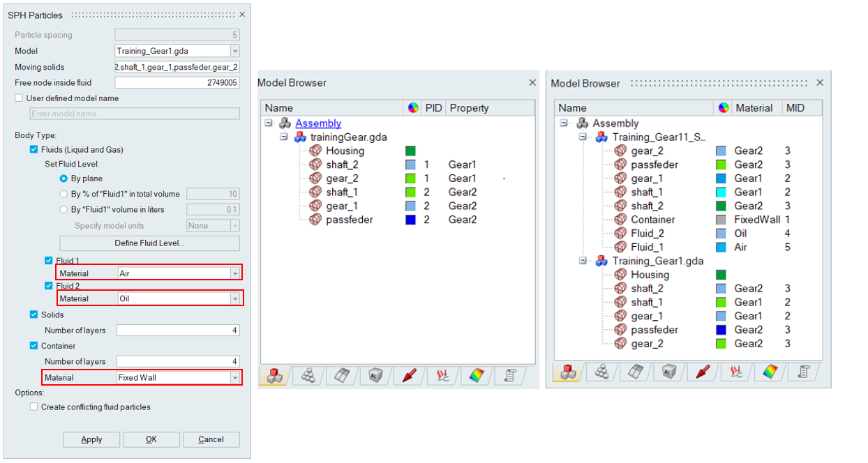
Task: Open the rainbow contour tab in right Model Browser
Action: point(769,372)
